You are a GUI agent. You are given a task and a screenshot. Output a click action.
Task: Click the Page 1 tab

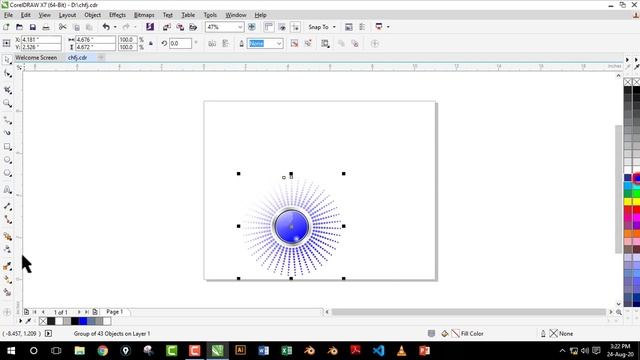point(115,311)
